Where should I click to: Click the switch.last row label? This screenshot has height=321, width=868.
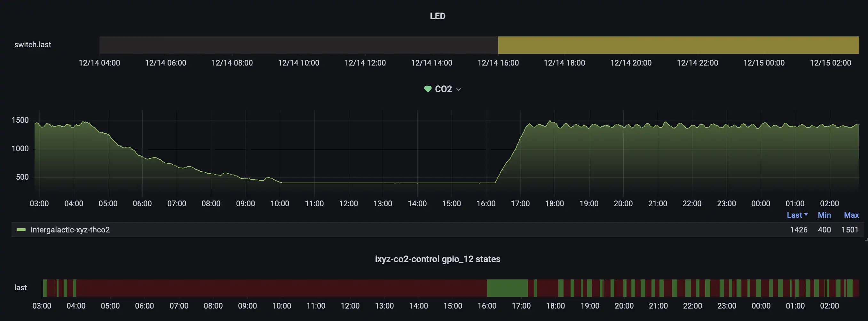pos(33,45)
